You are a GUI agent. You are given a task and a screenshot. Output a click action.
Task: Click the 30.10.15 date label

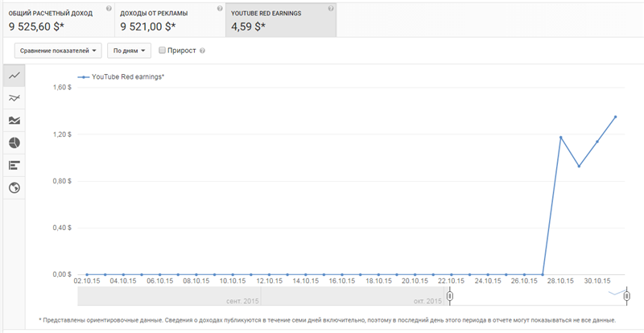click(597, 282)
